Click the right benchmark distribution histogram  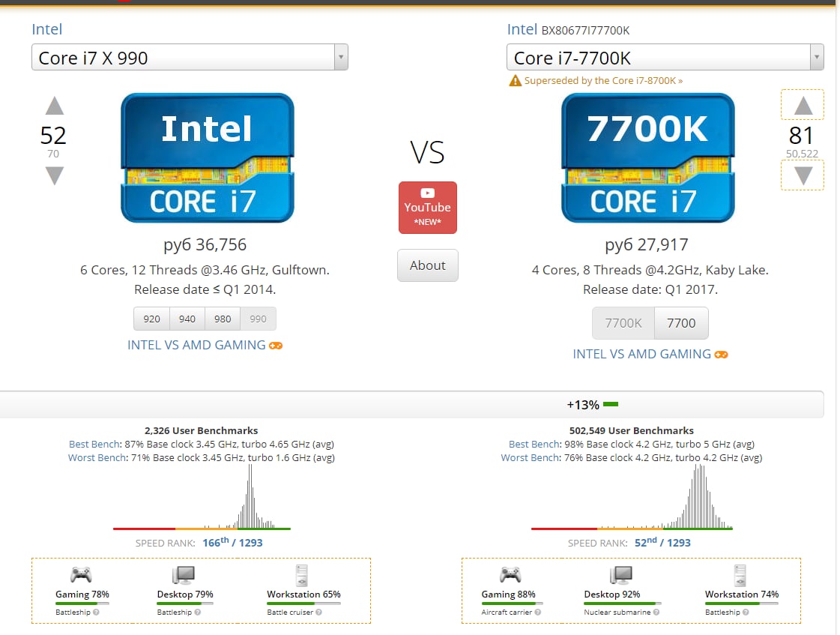click(632, 497)
